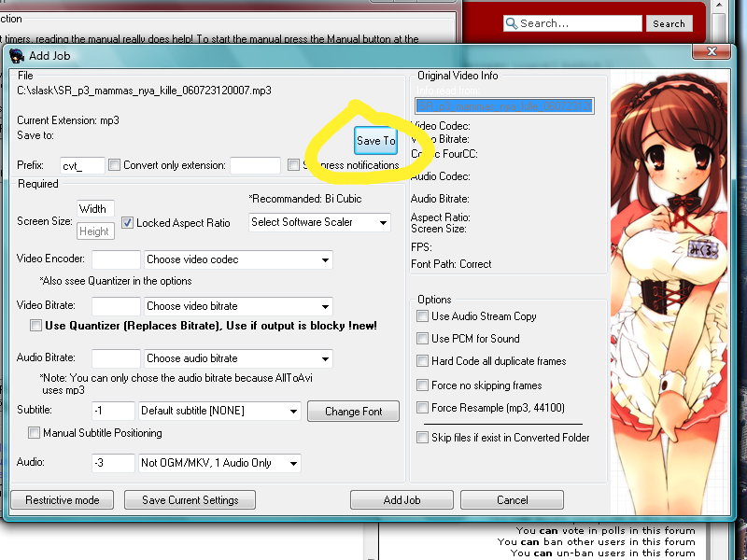The image size is (747, 560).
Task: Click the file path ending in 060723120007.mp3
Action: (145, 91)
